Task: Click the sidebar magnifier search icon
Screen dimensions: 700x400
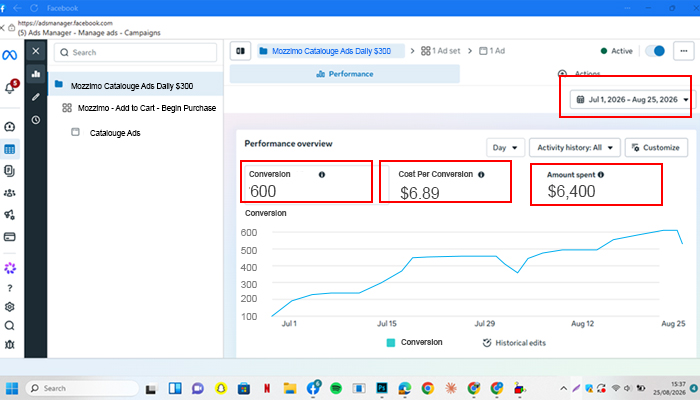Action: (9, 325)
